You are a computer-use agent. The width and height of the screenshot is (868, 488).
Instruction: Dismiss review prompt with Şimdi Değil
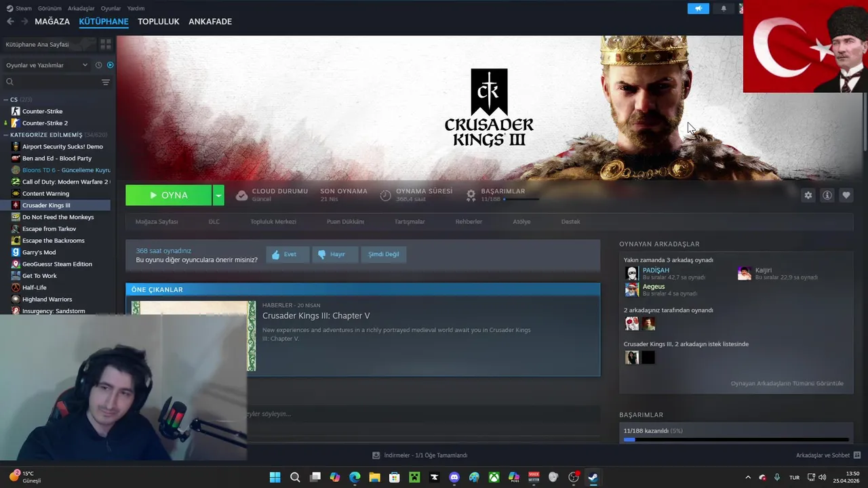click(x=383, y=254)
